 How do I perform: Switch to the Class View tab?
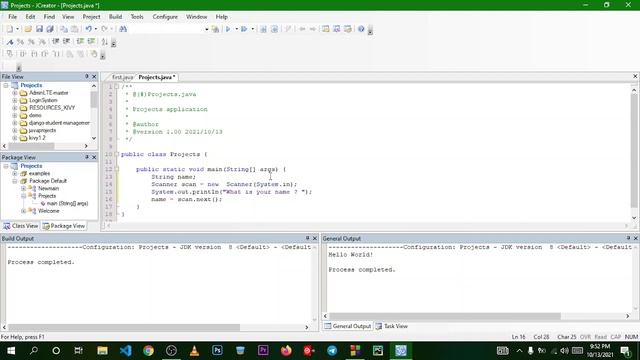21,226
